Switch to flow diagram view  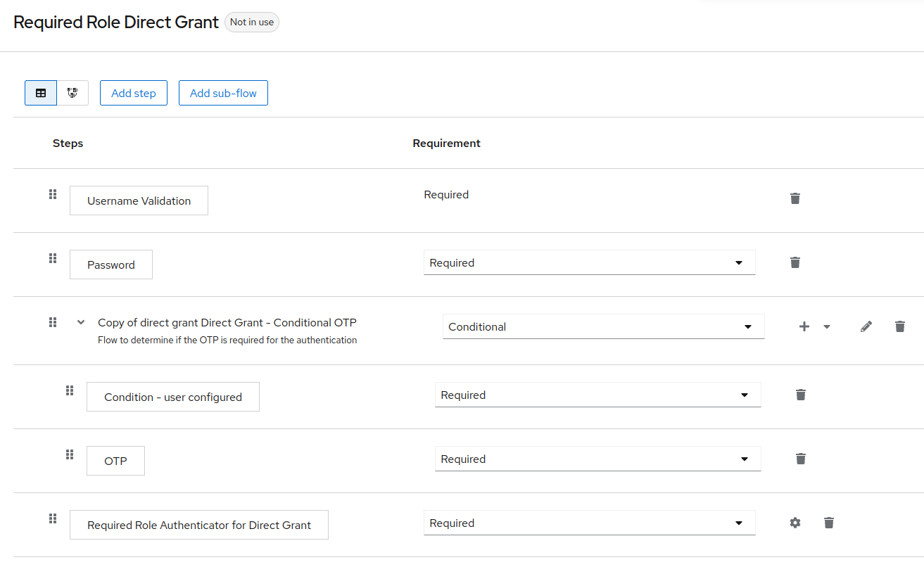tap(72, 93)
